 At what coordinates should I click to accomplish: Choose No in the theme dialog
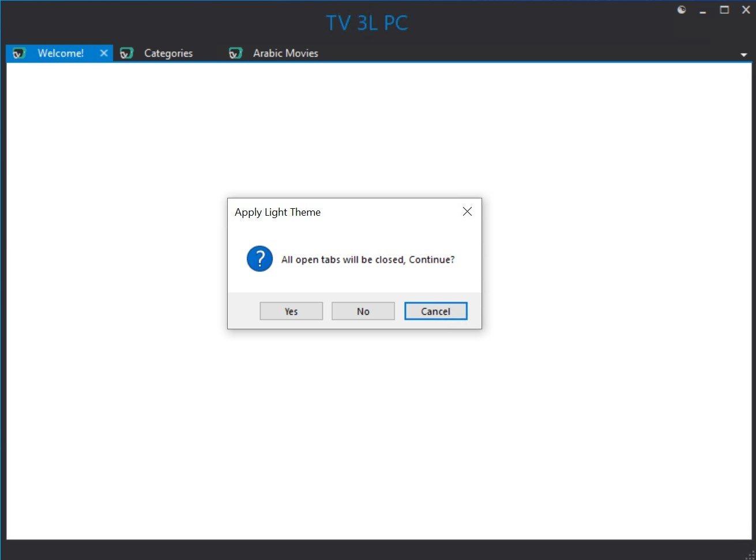[363, 311]
